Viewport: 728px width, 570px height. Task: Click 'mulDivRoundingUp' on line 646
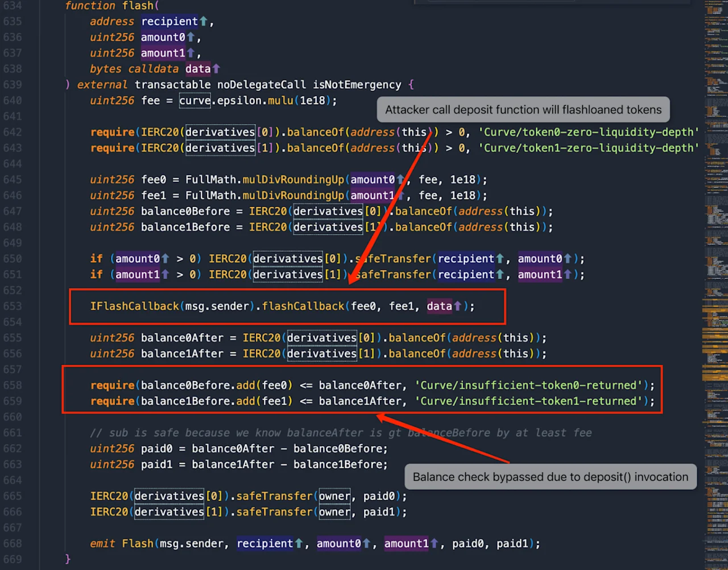click(x=293, y=195)
